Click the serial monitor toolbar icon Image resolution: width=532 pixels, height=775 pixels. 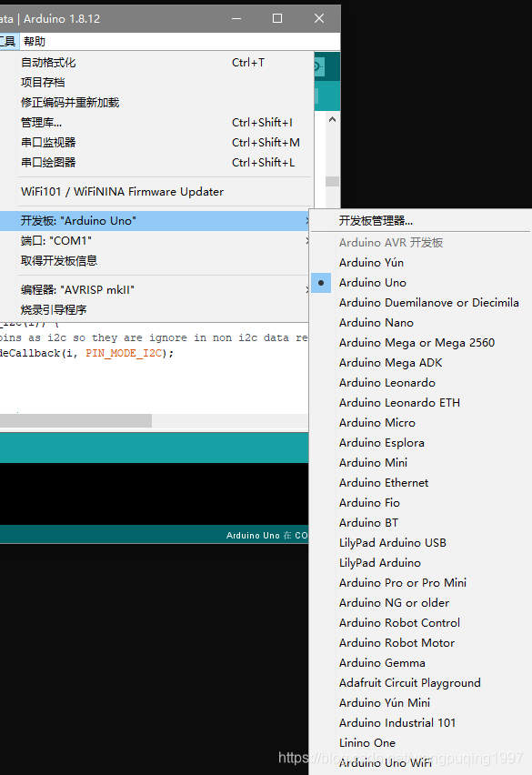coord(319,66)
